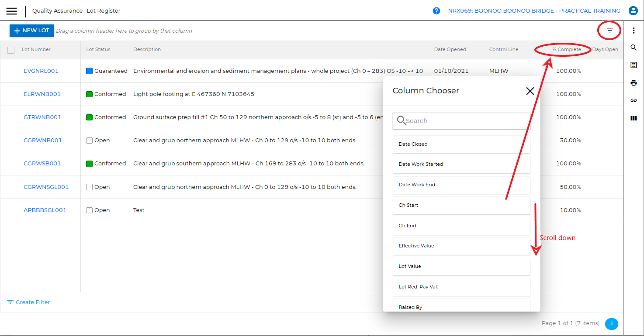Click the Open status box for APBBBSGL001
This screenshot has height=336, width=644.
point(90,210)
